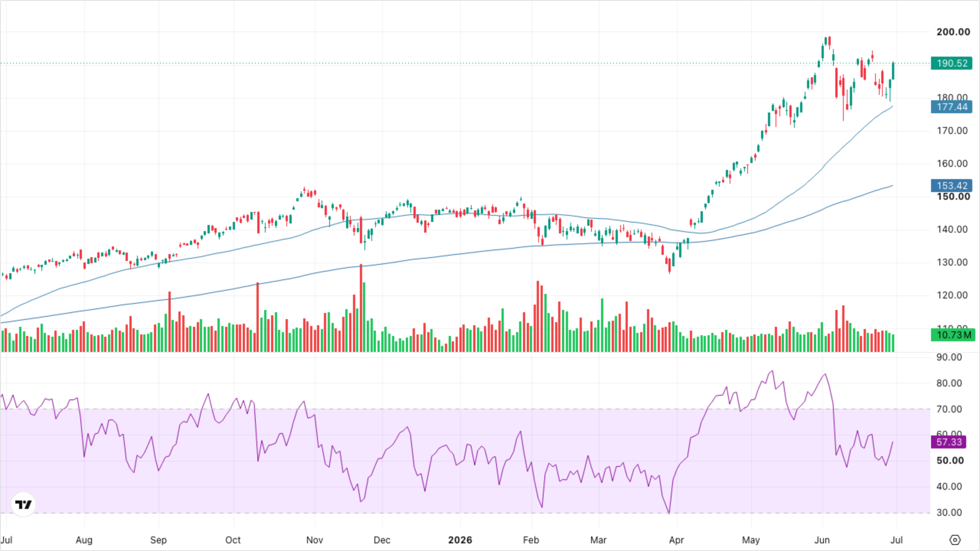Select the Apr label on time axis
The width and height of the screenshot is (980, 551).
click(676, 540)
